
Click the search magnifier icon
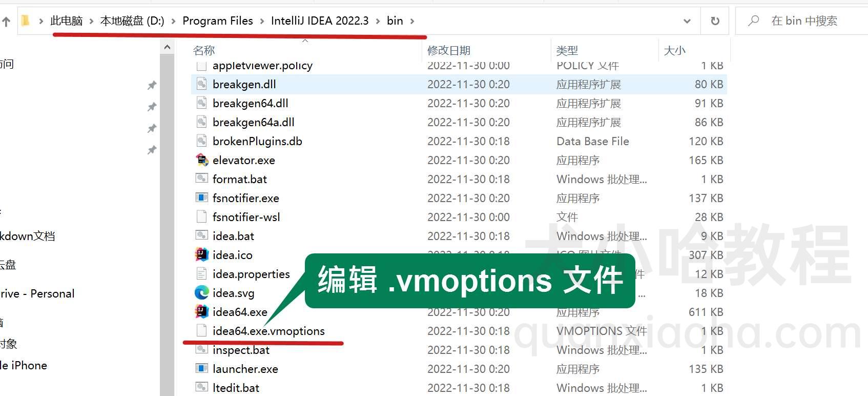753,21
